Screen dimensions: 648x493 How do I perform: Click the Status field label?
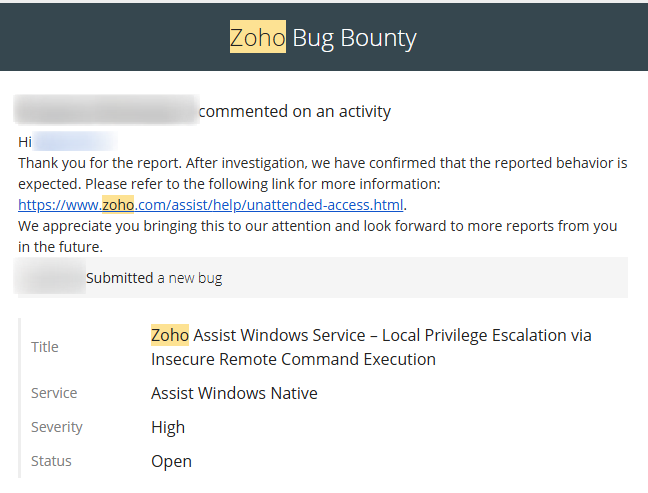(52, 461)
